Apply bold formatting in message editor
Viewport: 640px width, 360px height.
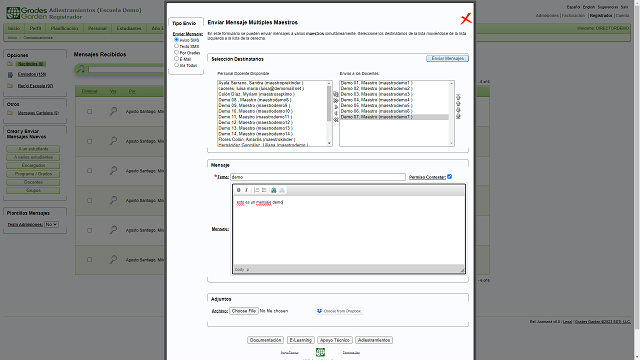pyautogui.click(x=239, y=190)
